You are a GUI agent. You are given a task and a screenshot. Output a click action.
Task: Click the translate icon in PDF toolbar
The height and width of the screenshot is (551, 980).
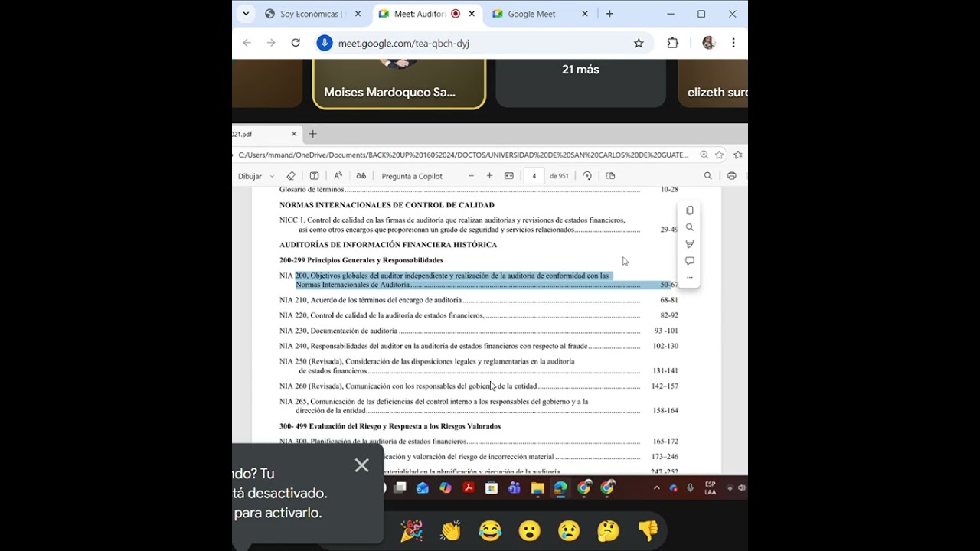pyautogui.click(x=361, y=176)
